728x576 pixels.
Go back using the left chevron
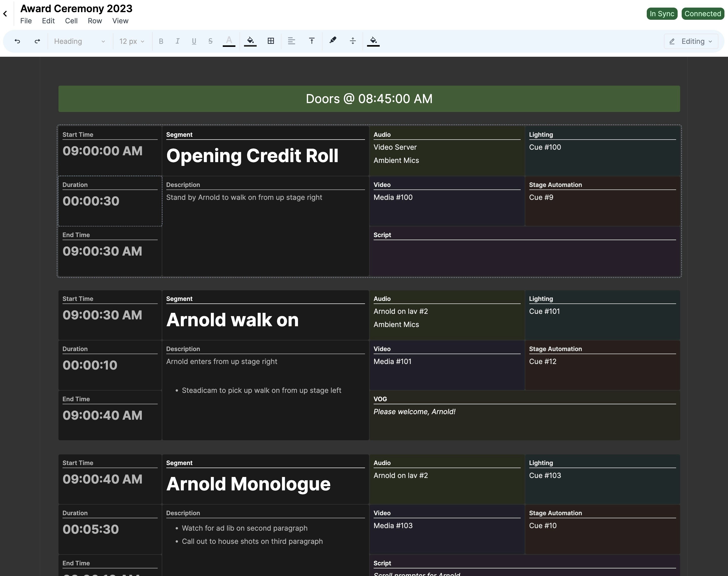pos(5,14)
